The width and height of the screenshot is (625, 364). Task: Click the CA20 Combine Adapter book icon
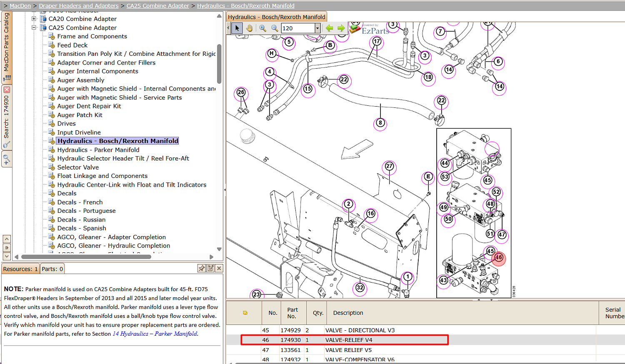pyautogui.click(x=43, y=19)
